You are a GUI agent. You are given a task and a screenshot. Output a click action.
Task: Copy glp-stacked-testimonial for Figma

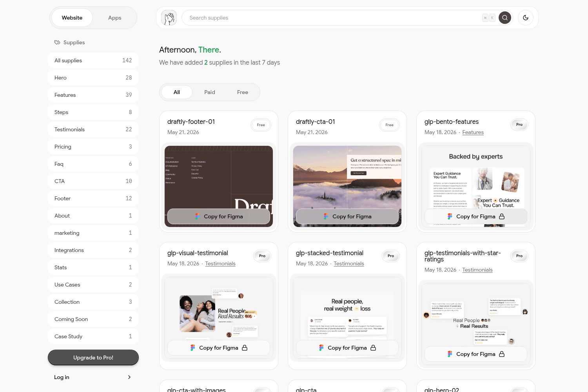pos(347,348)
